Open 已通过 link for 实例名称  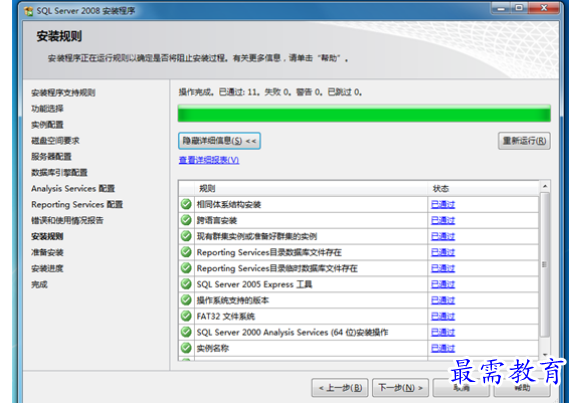tap(443, 348)
